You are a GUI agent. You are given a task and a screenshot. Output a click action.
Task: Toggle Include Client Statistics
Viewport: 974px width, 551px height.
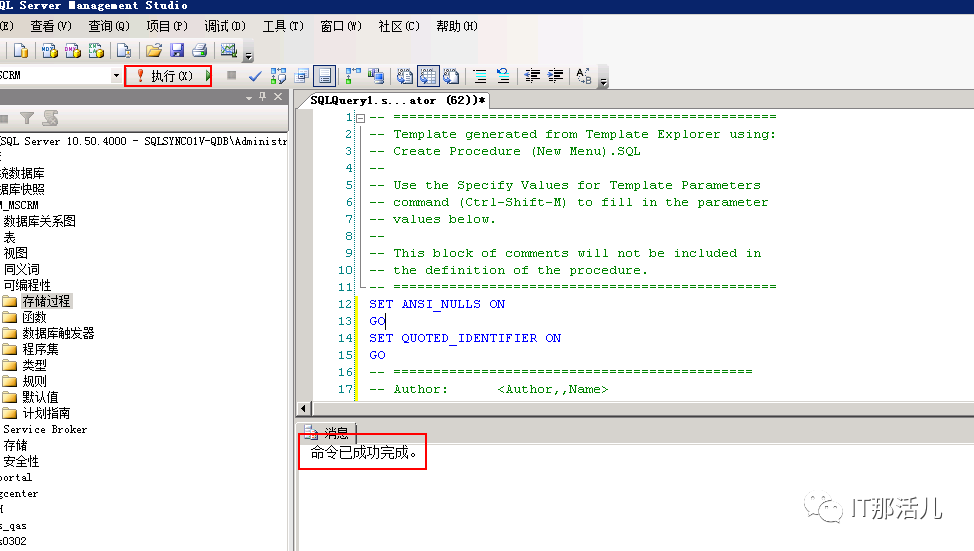coord(375,76)
